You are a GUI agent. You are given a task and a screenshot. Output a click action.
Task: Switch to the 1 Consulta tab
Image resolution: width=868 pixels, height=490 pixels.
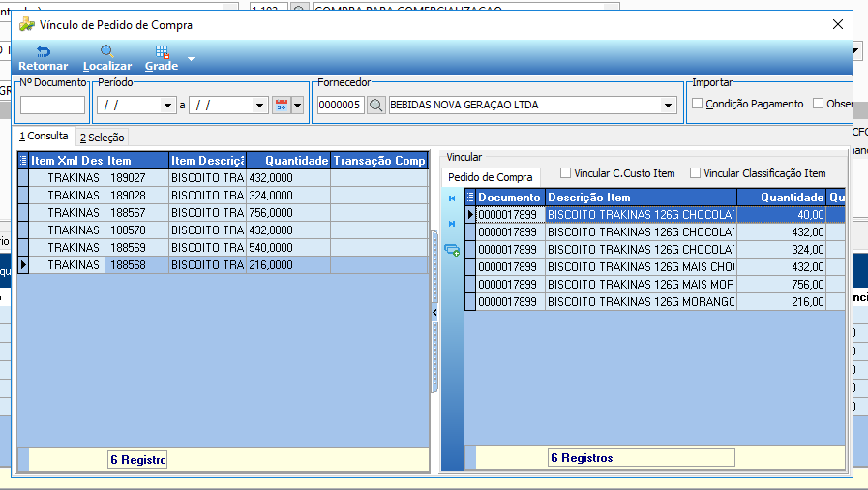pos(44,136)
